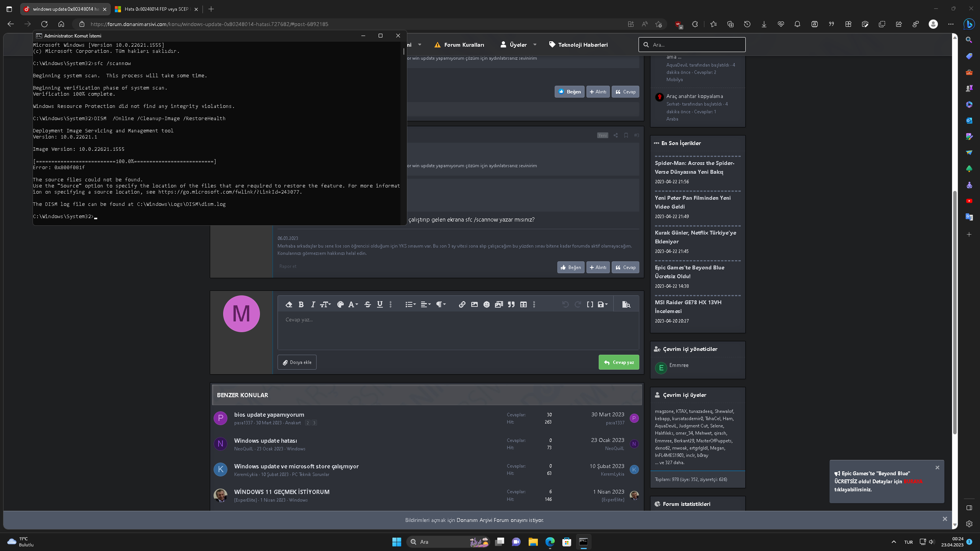This screenshot has width=980, height=551.
Task: Insert a link with the chain icon
Action: click(x=462, y=304)
